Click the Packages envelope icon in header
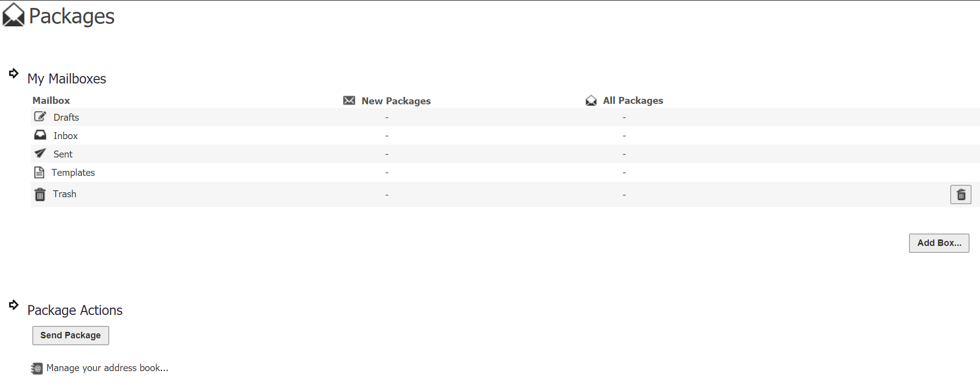This screenshot has height=389, width=980. tap(13, 15)
